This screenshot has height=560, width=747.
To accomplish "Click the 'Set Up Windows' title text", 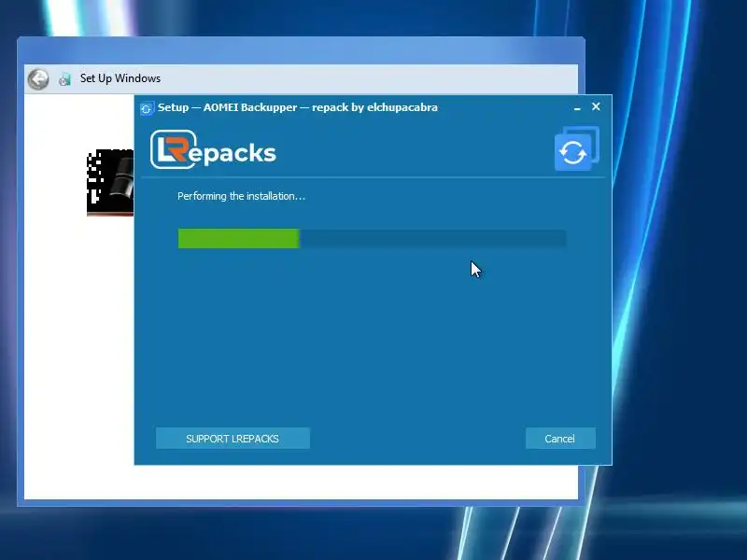I will [x=120, y=78].
